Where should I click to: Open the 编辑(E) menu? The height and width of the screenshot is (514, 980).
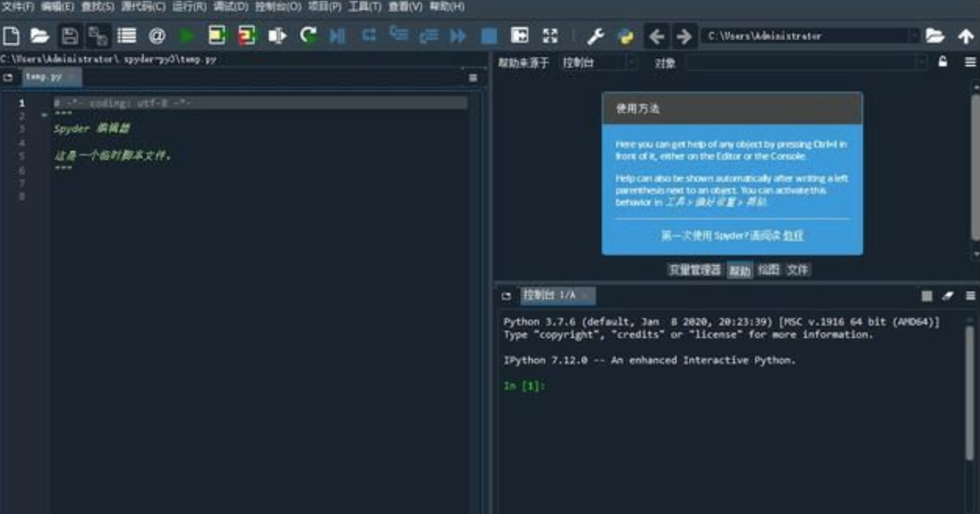tap(57, 7)
